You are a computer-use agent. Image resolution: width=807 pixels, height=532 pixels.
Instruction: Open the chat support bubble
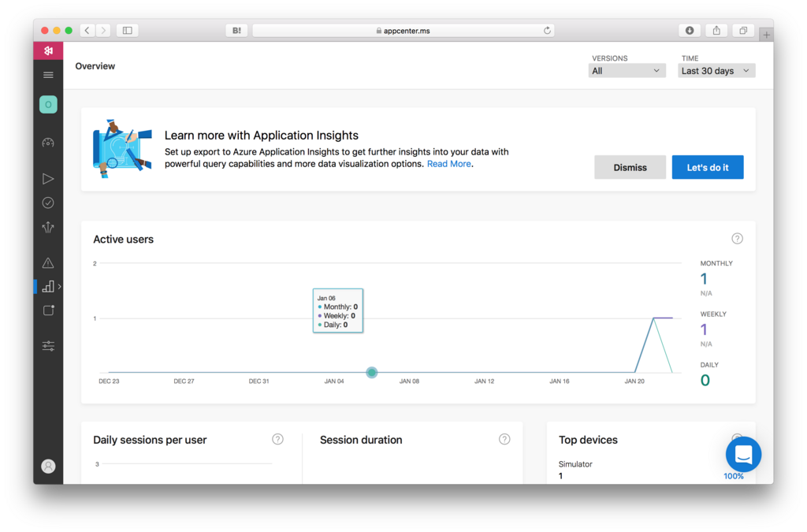pos(743,454)
